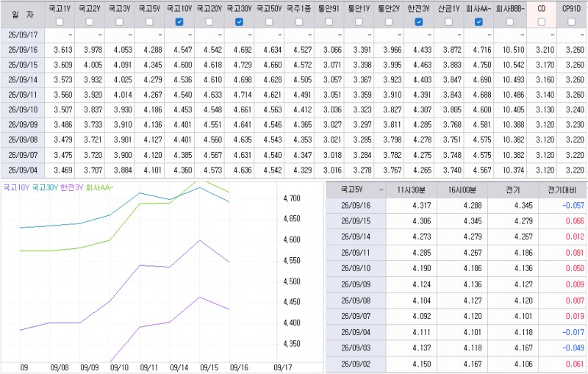Enable the 국고3Y series checkbox

tap(119, 22)
